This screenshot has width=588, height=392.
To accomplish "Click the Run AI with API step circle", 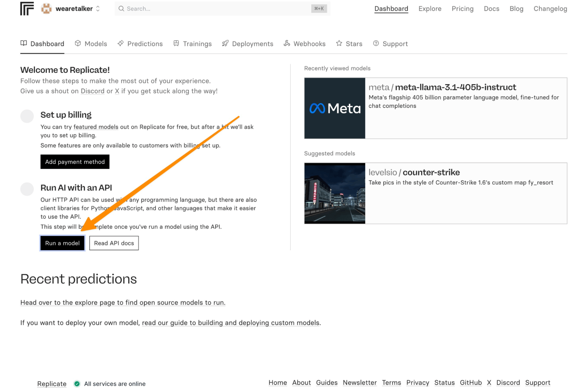I will pos(27,189).
